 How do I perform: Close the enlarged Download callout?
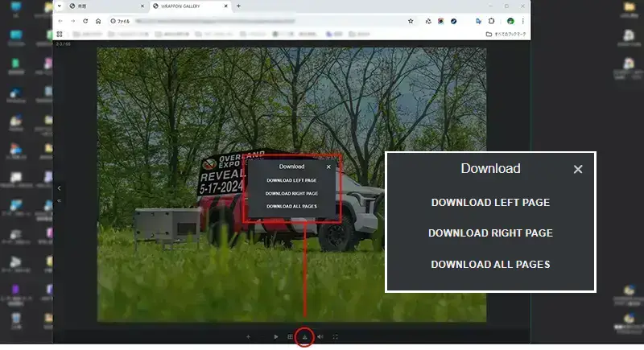click(577, 169)
